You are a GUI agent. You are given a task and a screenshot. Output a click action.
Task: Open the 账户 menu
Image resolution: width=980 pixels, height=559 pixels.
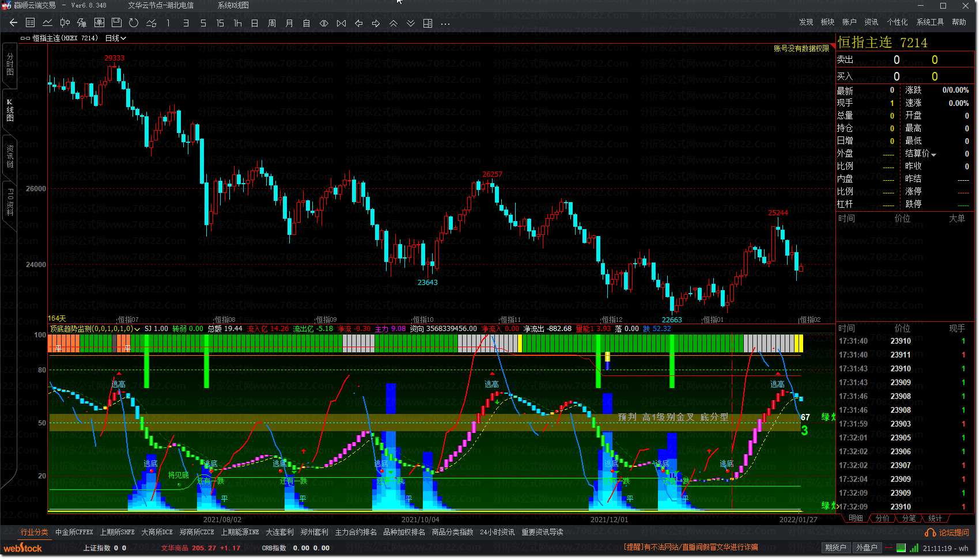(x=849, y=22)
